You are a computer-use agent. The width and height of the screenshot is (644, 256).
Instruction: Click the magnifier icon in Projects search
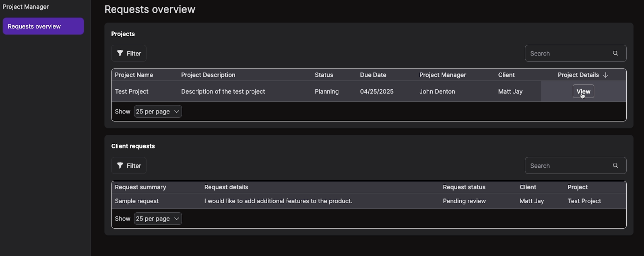click(x=615, y=53)
